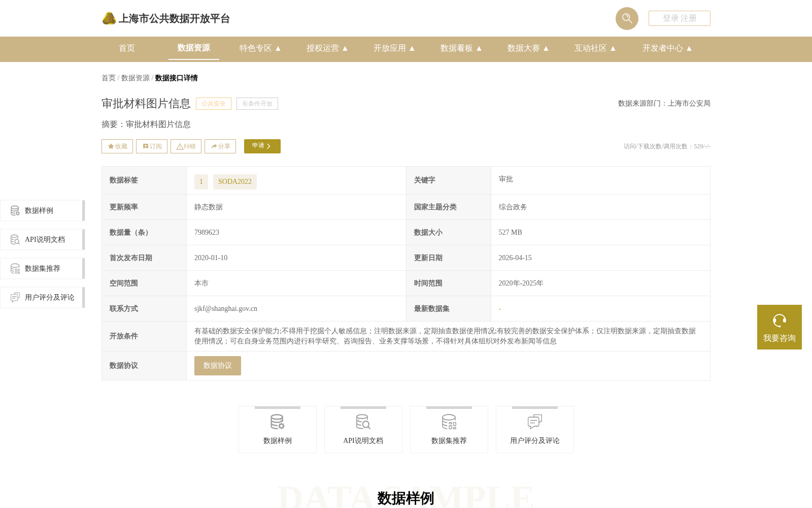Click the sjkf@shanghai.gov.cn contact email
The height and width of the screenshot is (508, 812).
coord(226,309)
